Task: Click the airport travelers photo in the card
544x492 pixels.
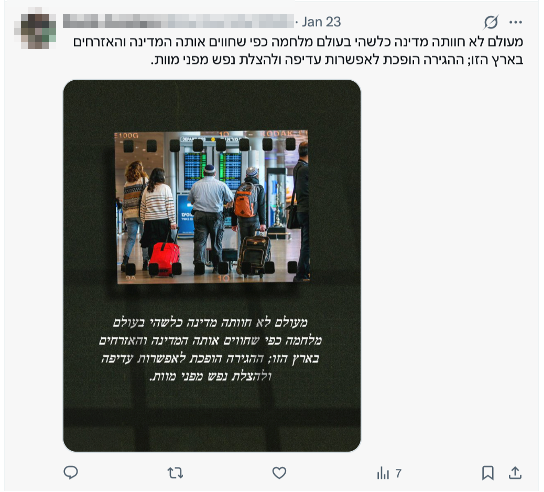Action: [x=212, y=207]
